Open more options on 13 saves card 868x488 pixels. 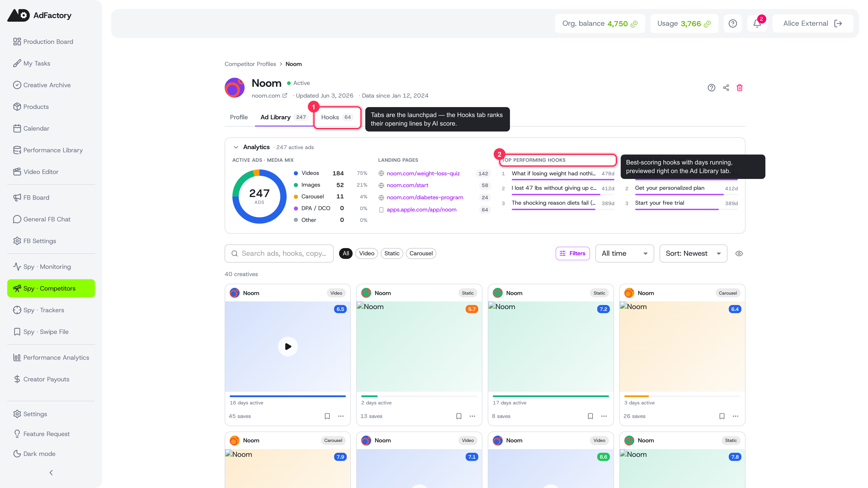click(472, 416)
